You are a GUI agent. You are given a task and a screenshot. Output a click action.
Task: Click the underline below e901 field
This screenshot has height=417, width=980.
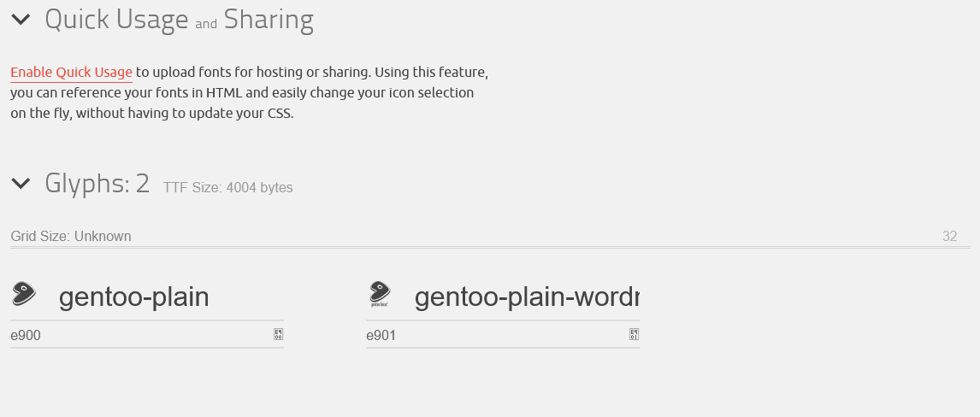[502, 348]
